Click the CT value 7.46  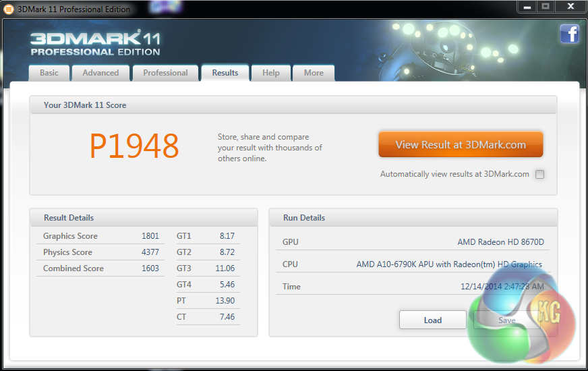227,316
